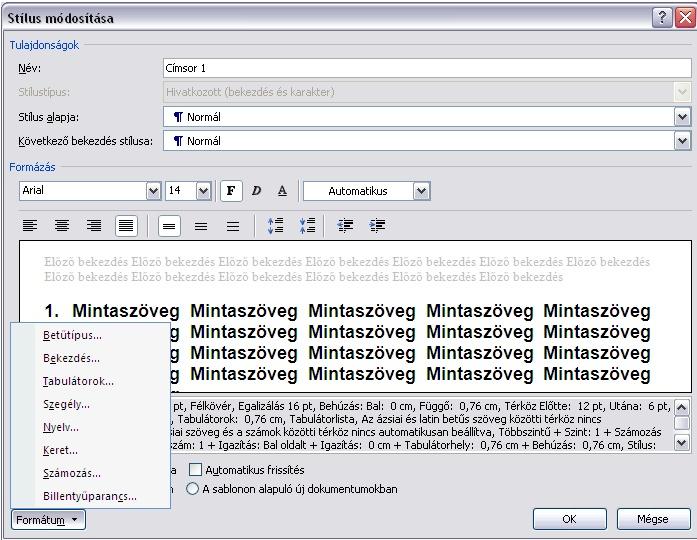Choose Betűtípus... from Formátum menu

coord(91,335)
